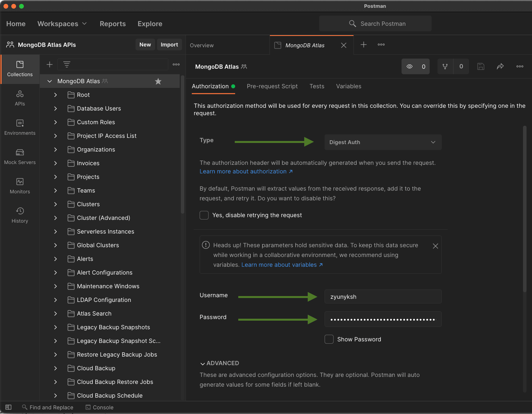Expand the Cloud Backup folder
Image resolution: width=532 pixels, height=414 pixels.
point(55,368)
